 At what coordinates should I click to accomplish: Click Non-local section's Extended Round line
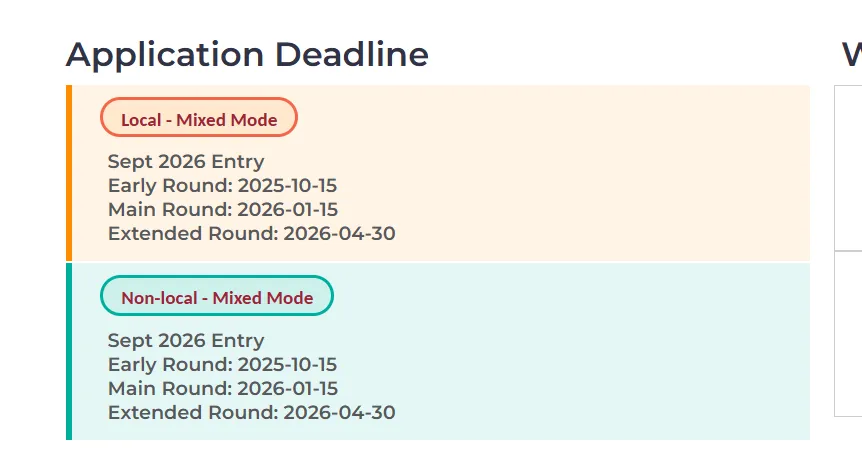tap(251, 413)
